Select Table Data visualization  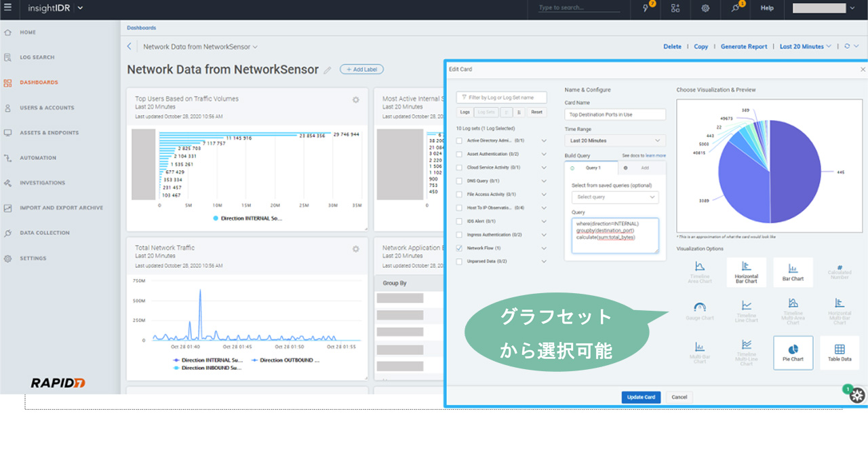(840, 352)
